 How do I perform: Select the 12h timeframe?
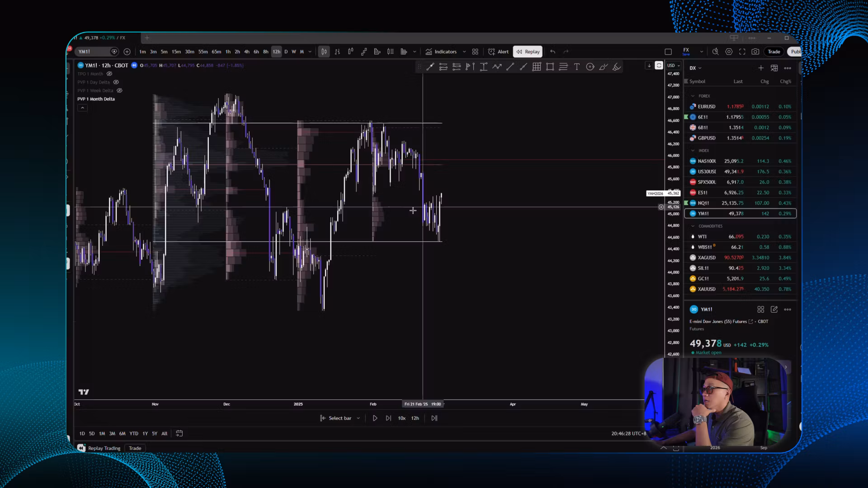(x=276, y=52)
